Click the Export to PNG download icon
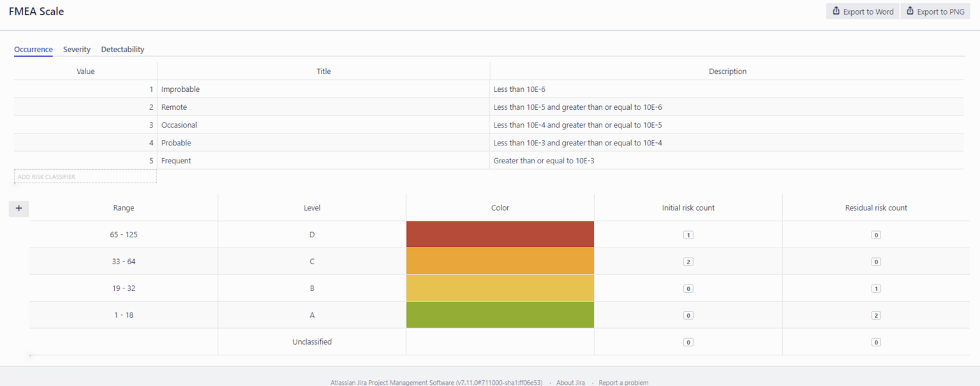The image size is (980, 386). (x=910, y=11)
